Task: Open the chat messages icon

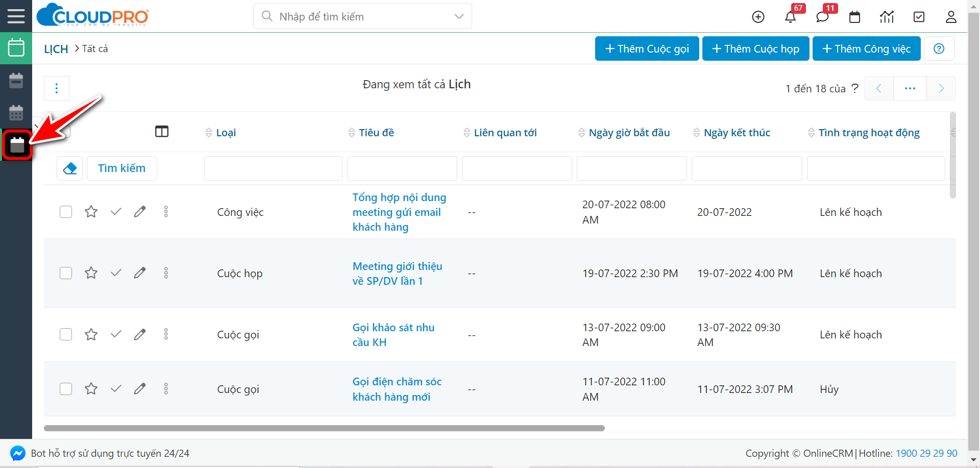Action: pos(822,17)
